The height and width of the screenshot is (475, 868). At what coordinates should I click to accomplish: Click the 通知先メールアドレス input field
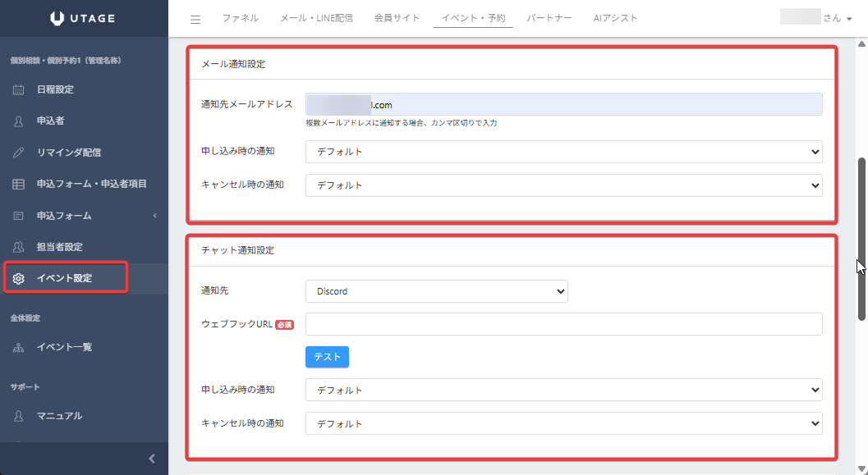tap(563, 104)
